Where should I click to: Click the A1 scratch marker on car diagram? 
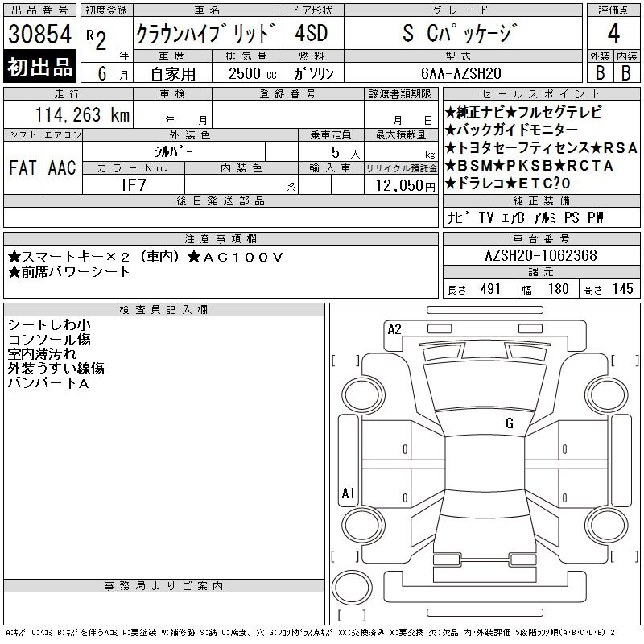pyautogui.click(x=348, y=493)
